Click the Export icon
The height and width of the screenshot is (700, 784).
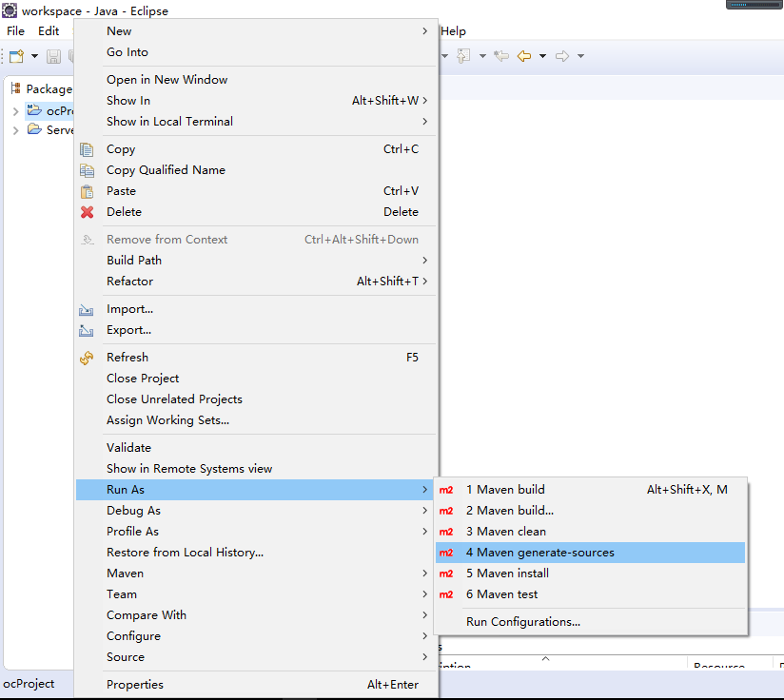88,330
